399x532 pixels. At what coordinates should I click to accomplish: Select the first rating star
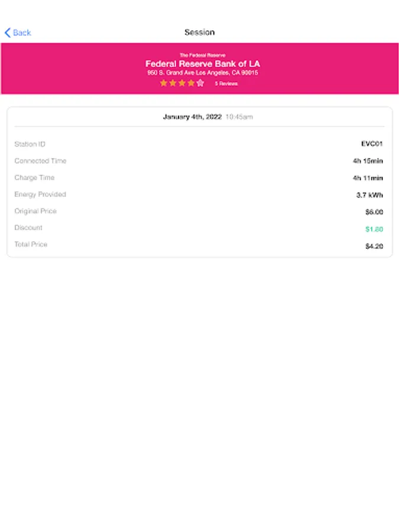point(164,83)
